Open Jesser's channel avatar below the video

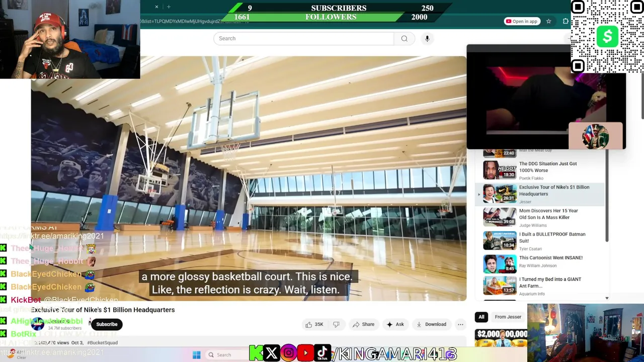tap(38, 324)
